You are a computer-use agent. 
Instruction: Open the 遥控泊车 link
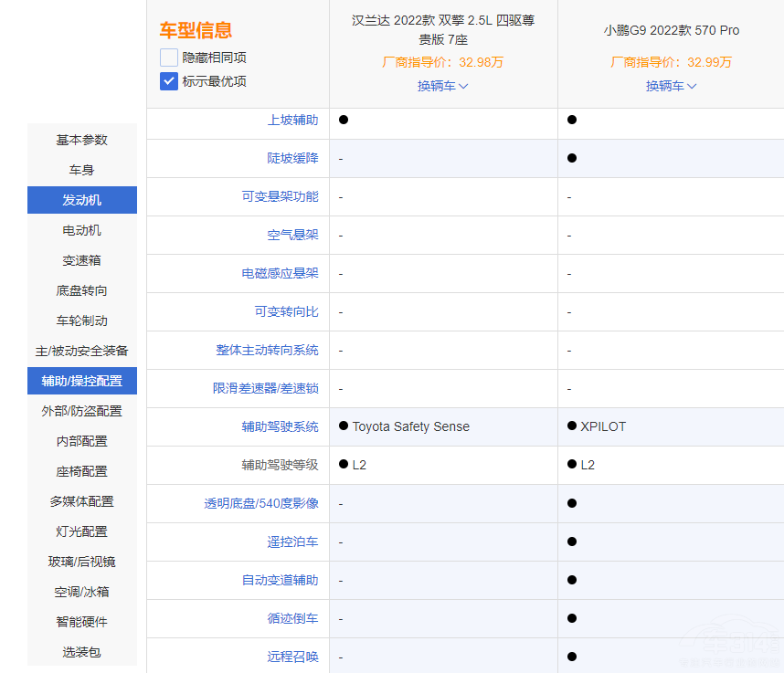[x=292, y=542]
